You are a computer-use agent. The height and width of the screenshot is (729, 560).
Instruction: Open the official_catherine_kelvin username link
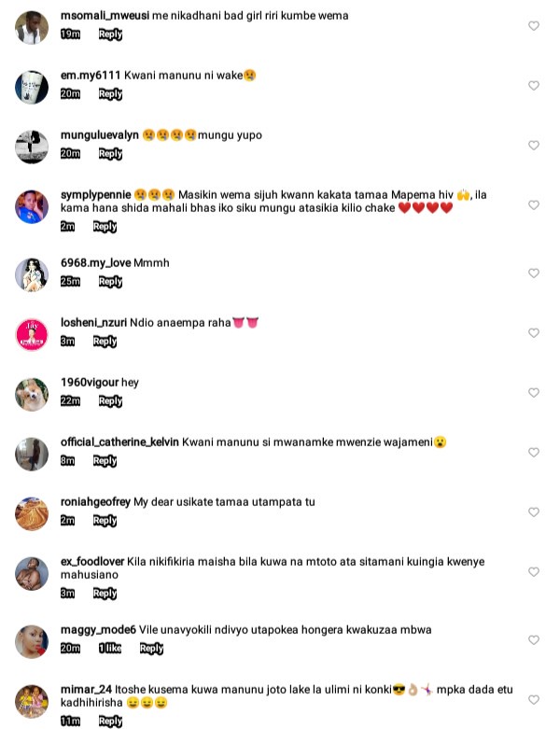[x=119, y=442]
